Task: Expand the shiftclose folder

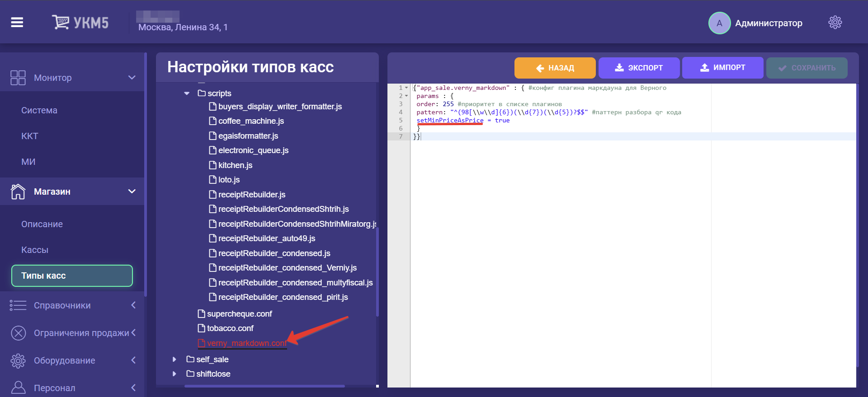Action: click(175, 374)
